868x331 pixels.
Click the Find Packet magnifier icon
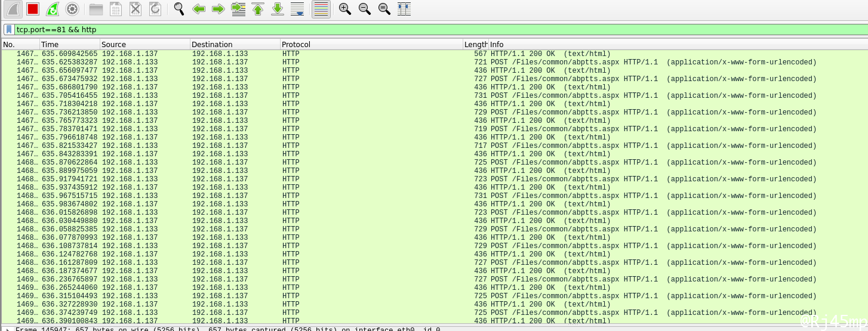coord(179,9)
